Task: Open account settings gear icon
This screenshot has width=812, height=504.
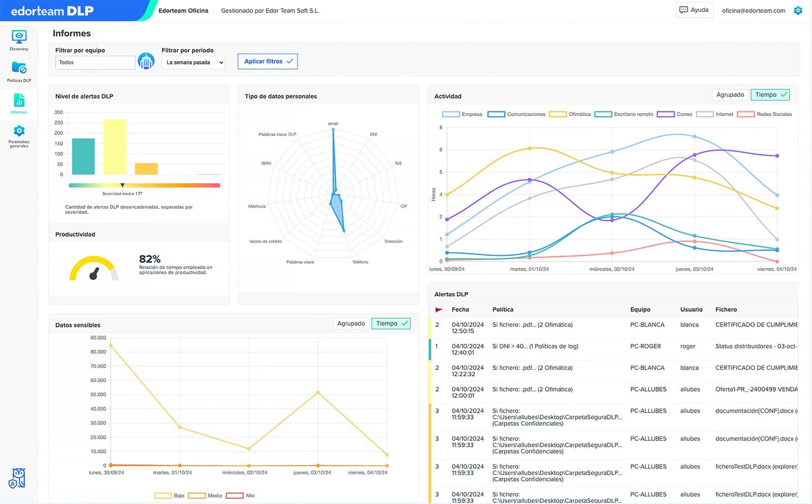Action: coord(798,10)
